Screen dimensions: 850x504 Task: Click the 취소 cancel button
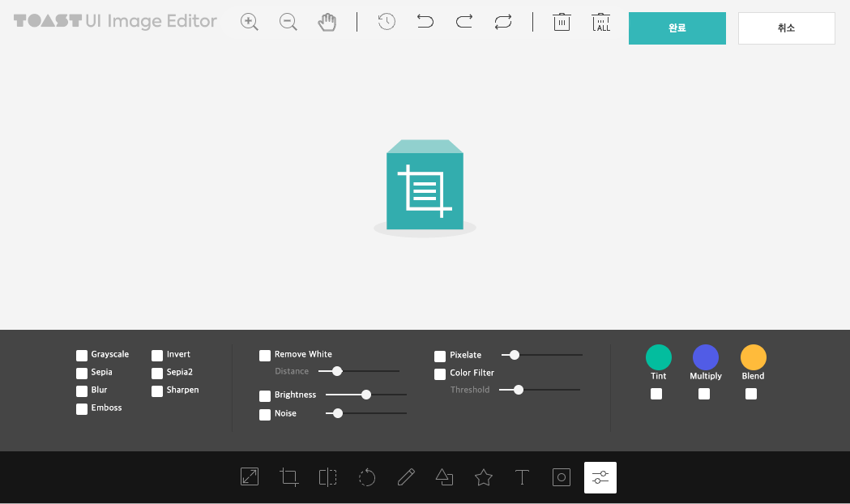[x=786, y=28]
